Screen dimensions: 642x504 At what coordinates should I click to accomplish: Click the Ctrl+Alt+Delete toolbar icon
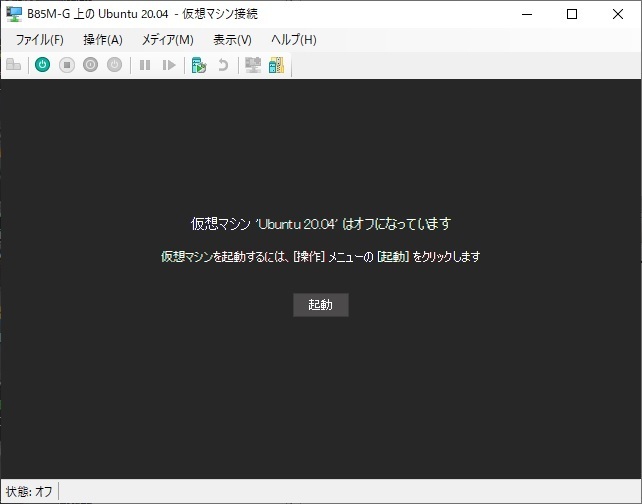click(14, 65)
